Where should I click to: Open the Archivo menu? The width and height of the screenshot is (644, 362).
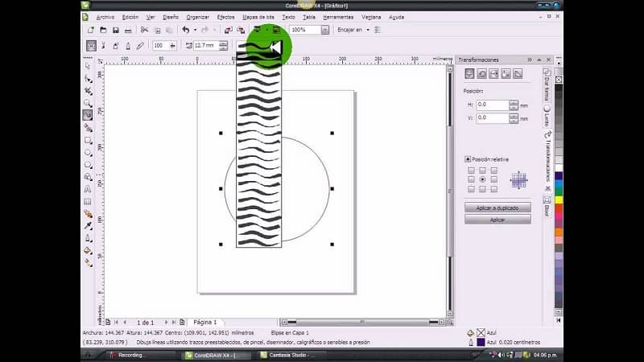click(105, 17)
